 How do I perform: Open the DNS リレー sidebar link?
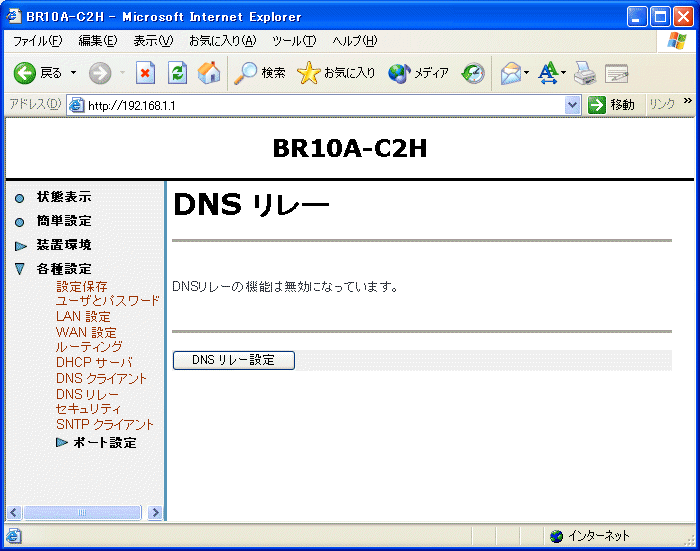pyautogui.click(x=88, y=395)
